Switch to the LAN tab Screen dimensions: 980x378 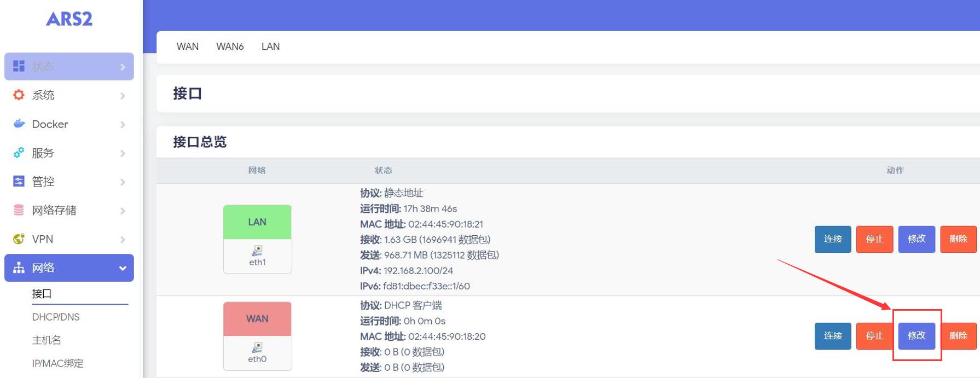click(x=270, y=46)
